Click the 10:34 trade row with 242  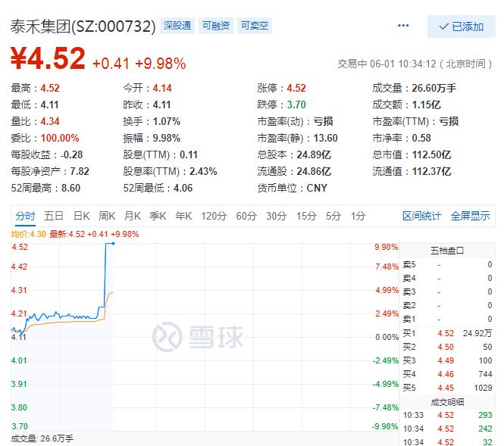[x=447, y=429]
